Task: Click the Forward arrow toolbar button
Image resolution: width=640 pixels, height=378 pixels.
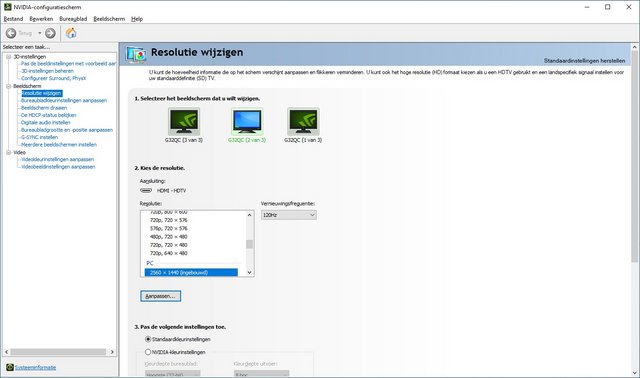Action: 50,33
